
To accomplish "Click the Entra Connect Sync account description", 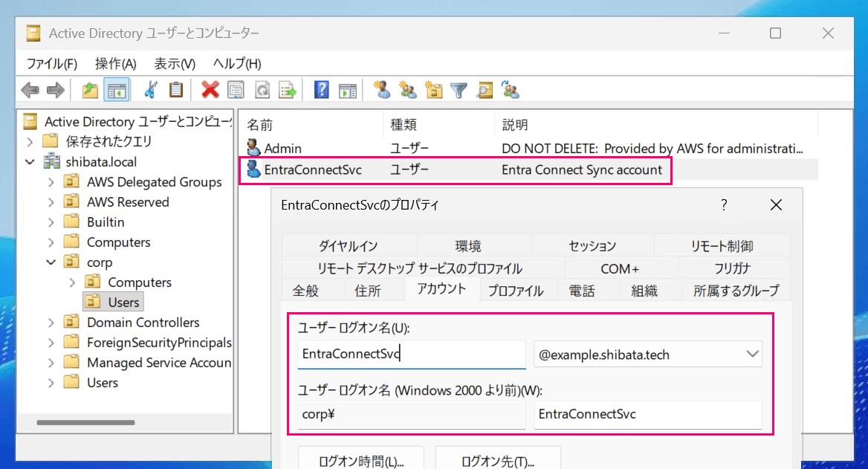I will (x=582, y=169).
